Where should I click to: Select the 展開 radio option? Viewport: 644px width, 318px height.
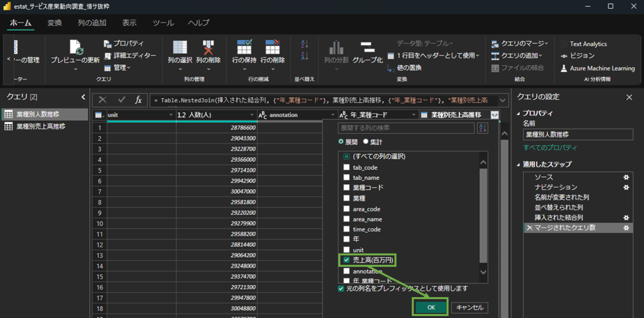[341, 142]
